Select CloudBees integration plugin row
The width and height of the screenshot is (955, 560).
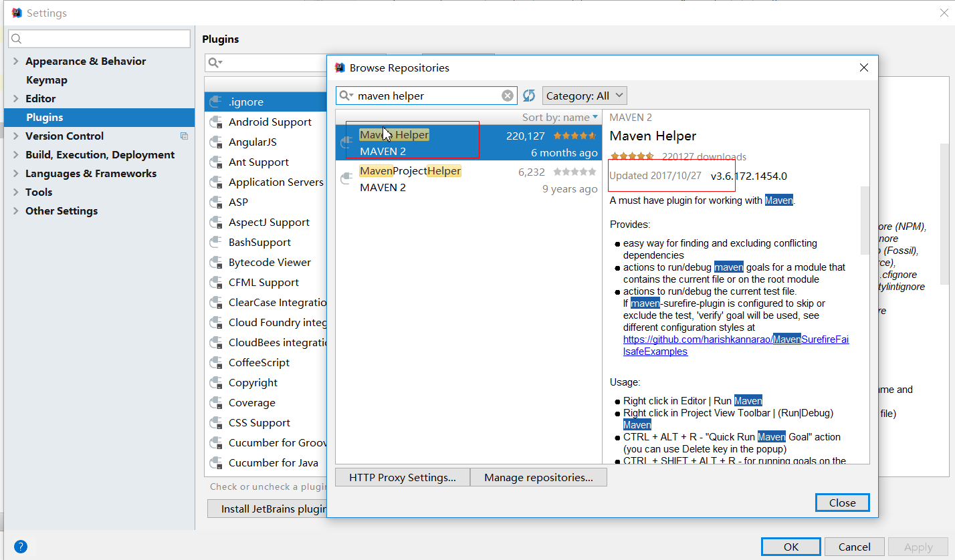[x=266, y=343]
